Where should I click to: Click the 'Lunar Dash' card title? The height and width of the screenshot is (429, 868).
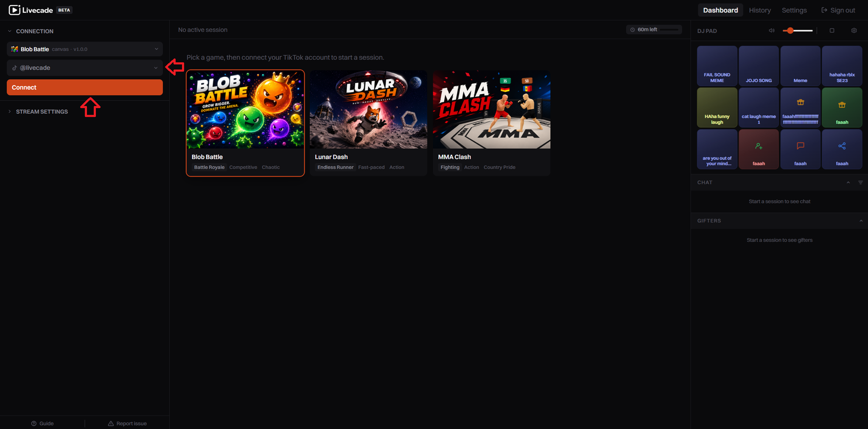tap(331, 157)
